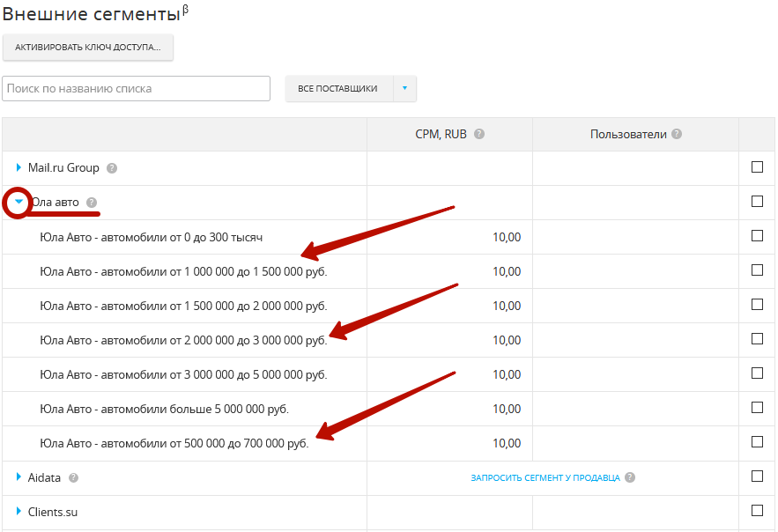Click segment от 1 500 000 до 2 000 000 руб.

coord(183,306)
